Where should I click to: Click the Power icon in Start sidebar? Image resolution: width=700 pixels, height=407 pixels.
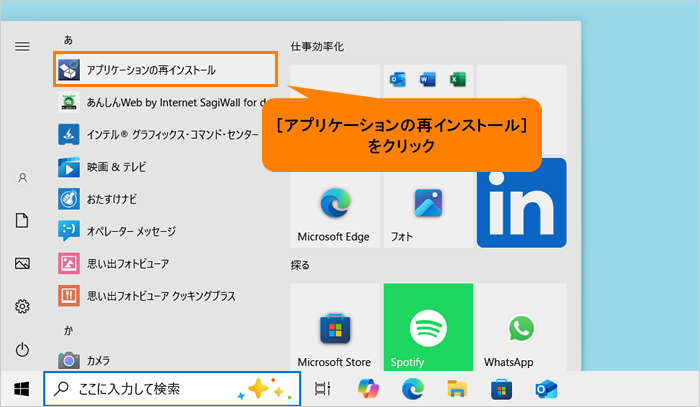22,349
